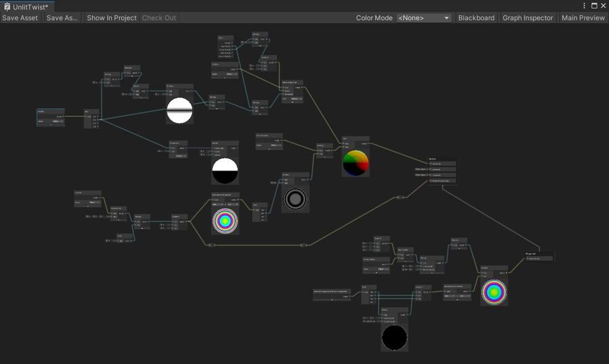
Task: Select the rainbow rings preview in the middle
Action: (225, 221)
